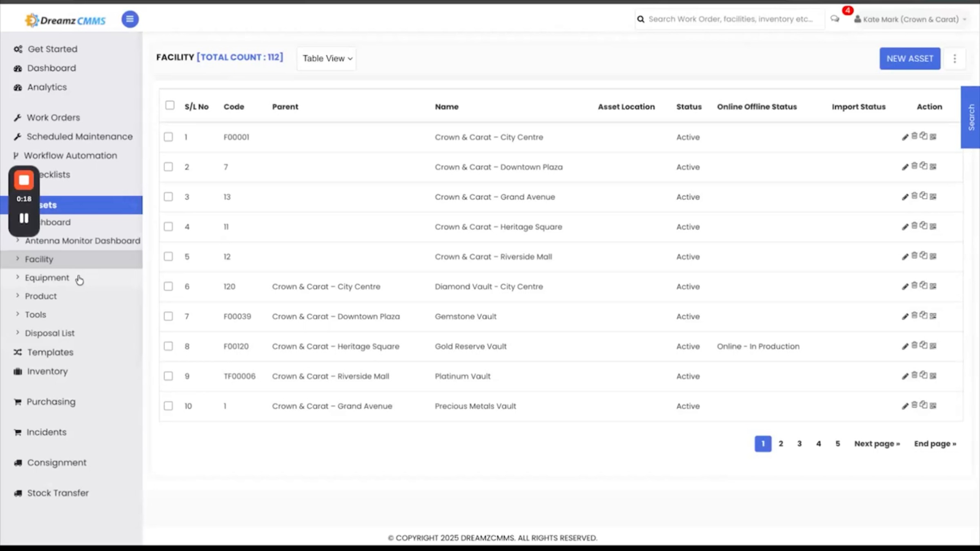Show QR code for Precious Metals Vault
This screenshot has height=551, width=980.
tap(933, 405)
